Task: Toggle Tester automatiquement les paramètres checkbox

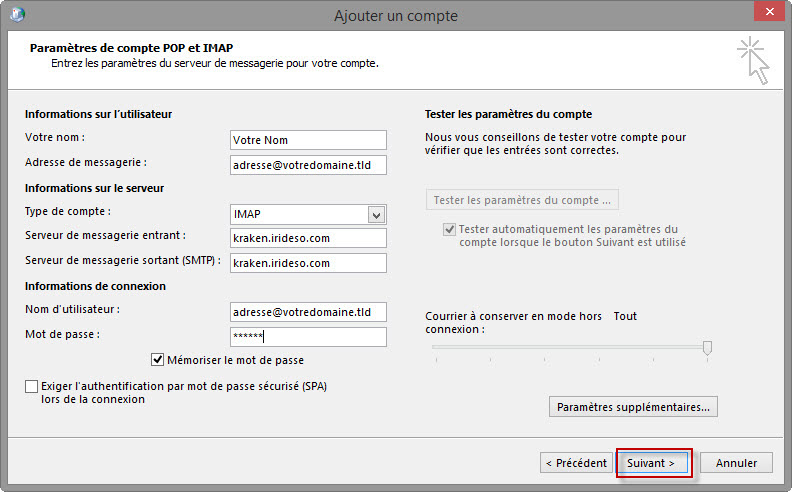Action: [x=449, y=229]
